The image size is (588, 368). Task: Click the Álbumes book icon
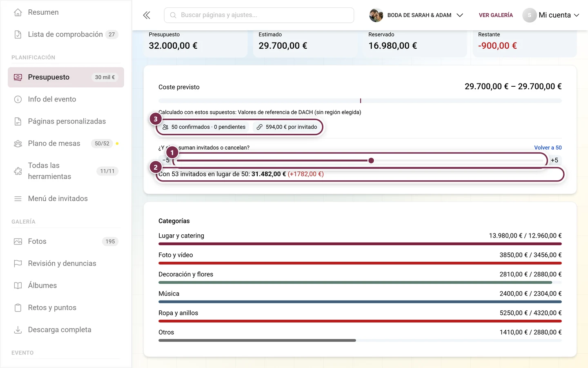click(x=18, y=285)
